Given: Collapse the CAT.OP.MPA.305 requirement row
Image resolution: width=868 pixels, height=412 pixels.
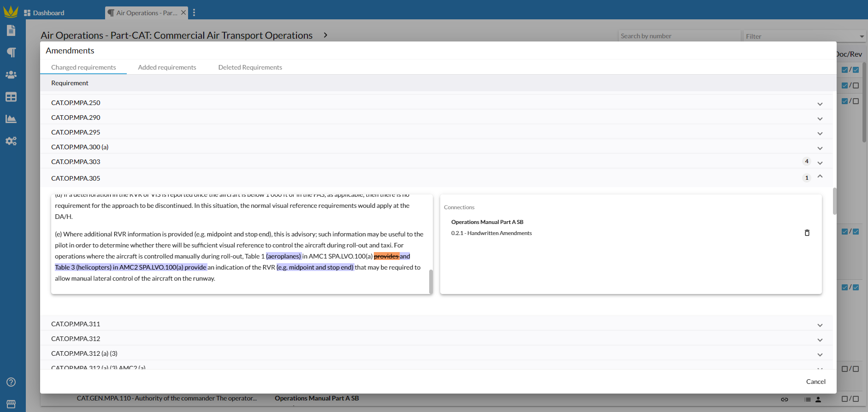Looking at the screenshot, I should pyautogui.click(x=820, y=177).
